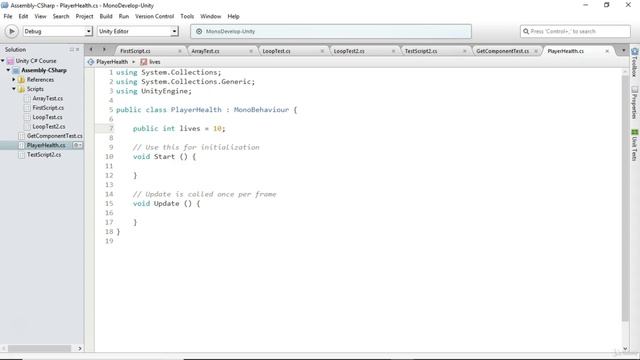Screen dimensions: 640x360
Task: Switch to the LoopTest.cs tab
Action: coord(276,51)
